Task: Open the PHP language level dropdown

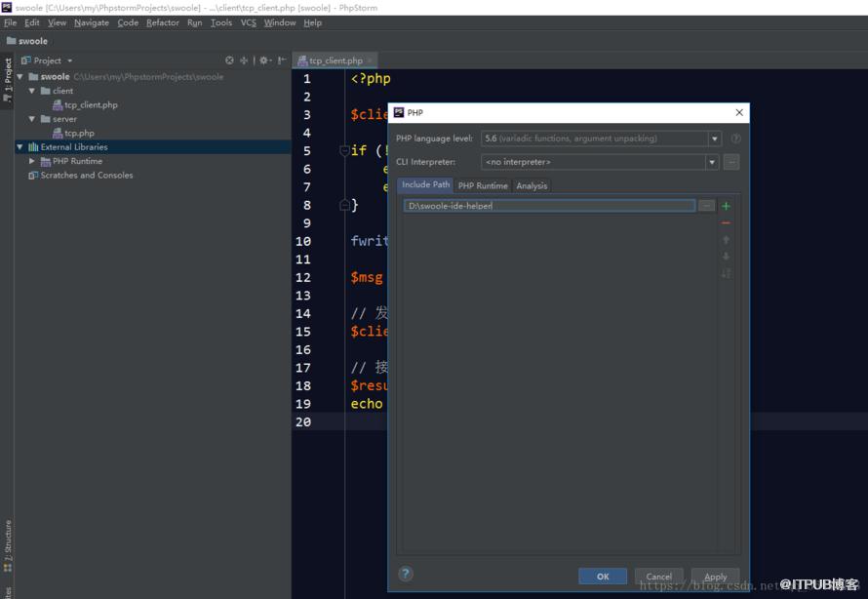Action: [715, 139]
